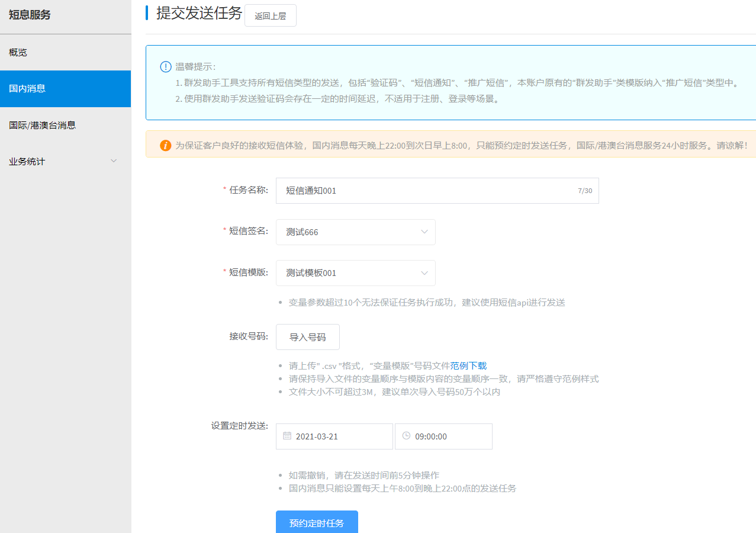This screenshot has width=756, height=533.
Task: Click the 任务名称 field label
Action: point(249,190)
